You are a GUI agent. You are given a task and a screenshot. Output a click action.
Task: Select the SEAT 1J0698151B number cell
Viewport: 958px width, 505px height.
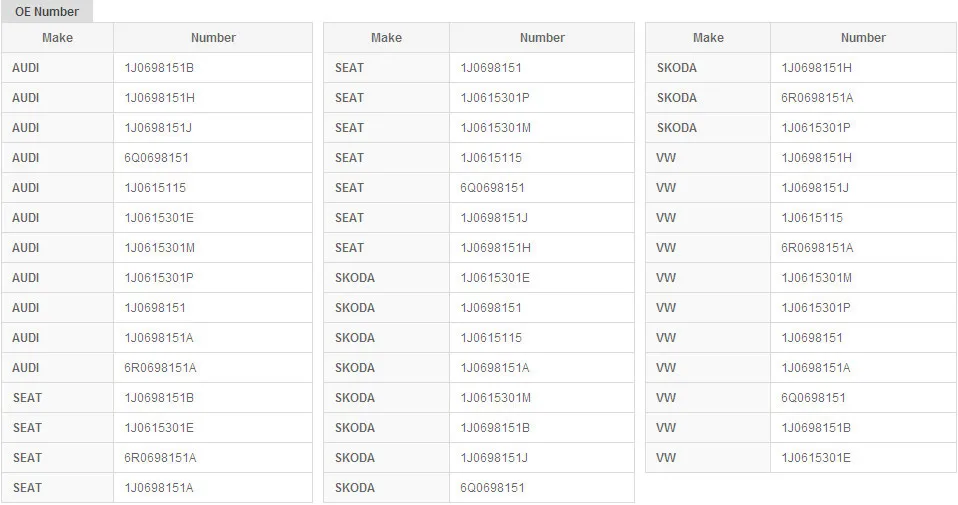[x=159, y=398]
